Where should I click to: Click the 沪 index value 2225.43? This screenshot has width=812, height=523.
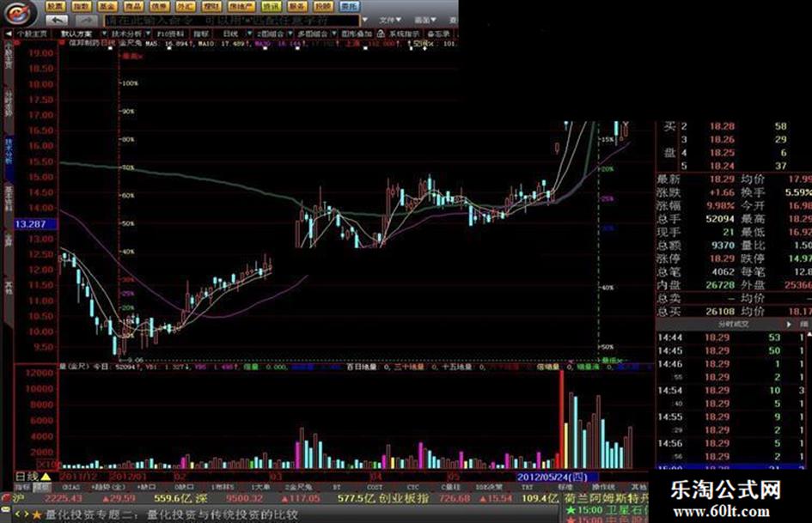tap(64, 498)
